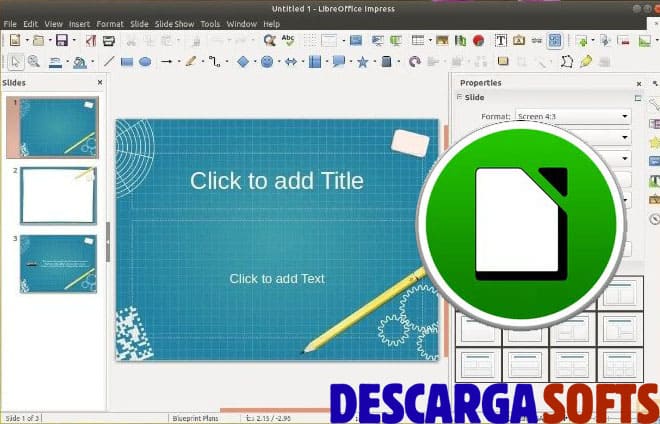Toggle the Shadow icon

[x=503, y=61]
